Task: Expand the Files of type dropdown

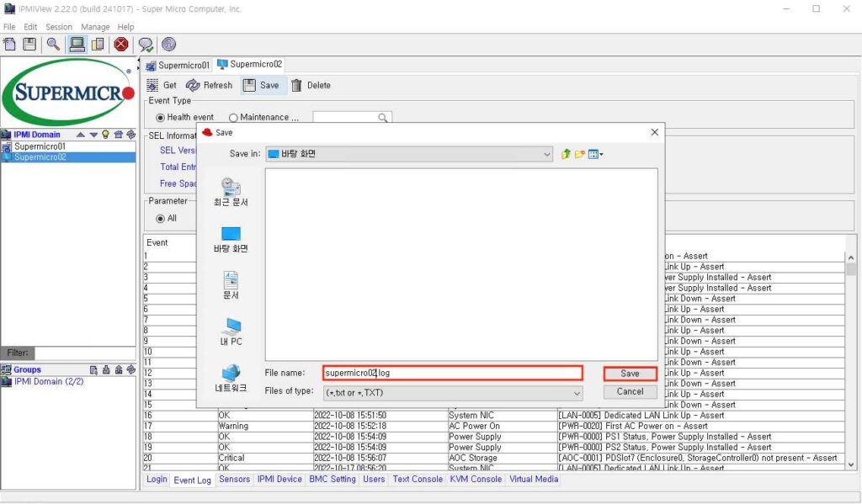Action: point(577,393)
